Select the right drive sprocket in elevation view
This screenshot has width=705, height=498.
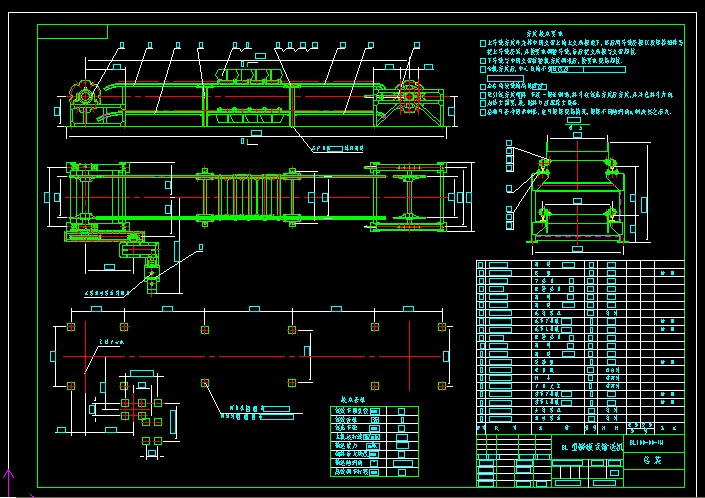click(408, 98)
